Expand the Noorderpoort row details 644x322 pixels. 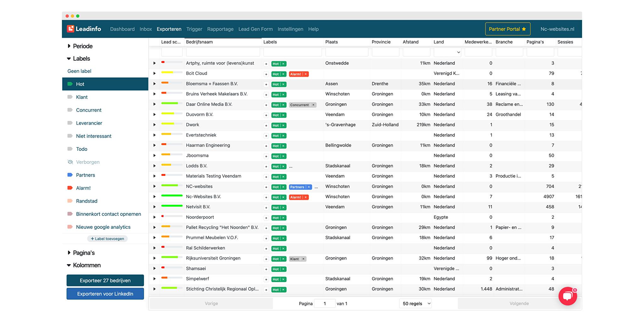point(154,217)
